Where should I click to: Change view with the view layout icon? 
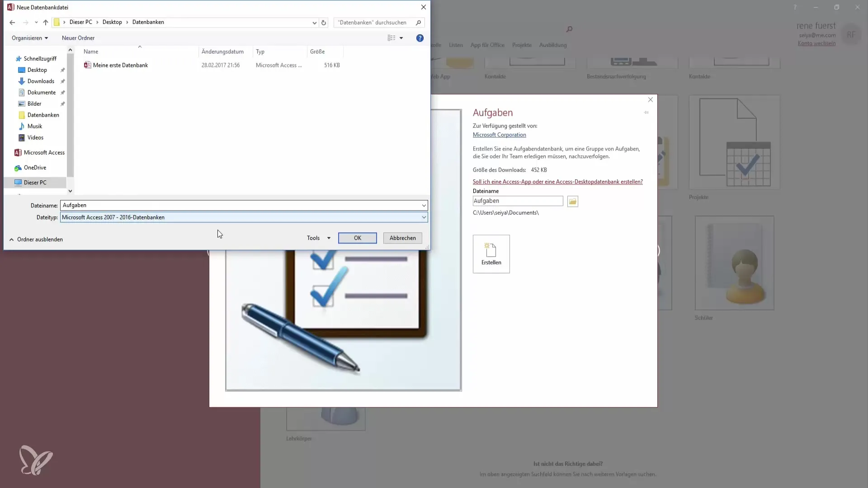[x=392, y=38]
